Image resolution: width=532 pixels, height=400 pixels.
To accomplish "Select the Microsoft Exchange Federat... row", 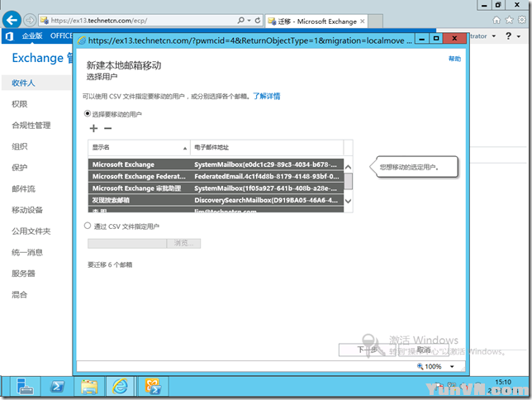I will [216, 176].
